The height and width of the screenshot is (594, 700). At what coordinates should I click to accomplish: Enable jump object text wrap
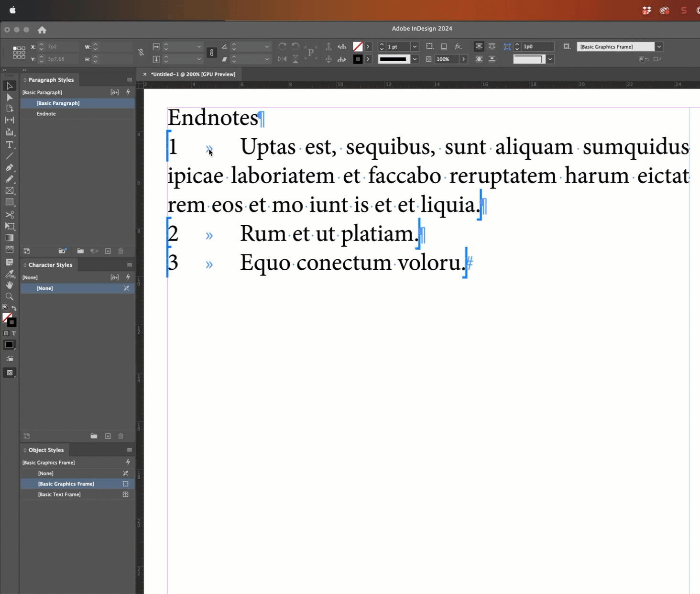tap(492, 59)
